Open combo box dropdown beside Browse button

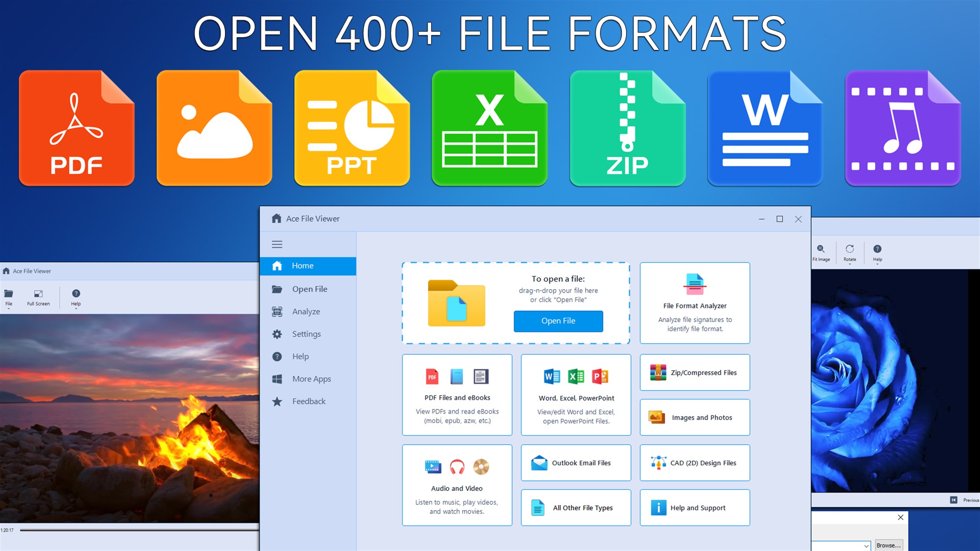point(866,545)
